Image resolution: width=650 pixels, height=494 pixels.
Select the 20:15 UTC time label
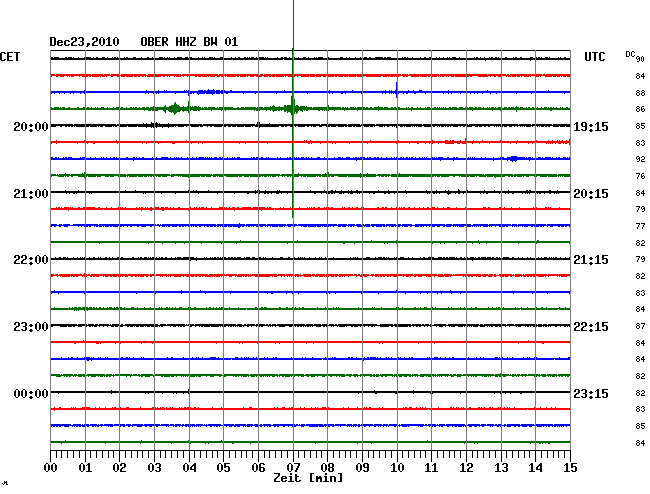(591, 194)
